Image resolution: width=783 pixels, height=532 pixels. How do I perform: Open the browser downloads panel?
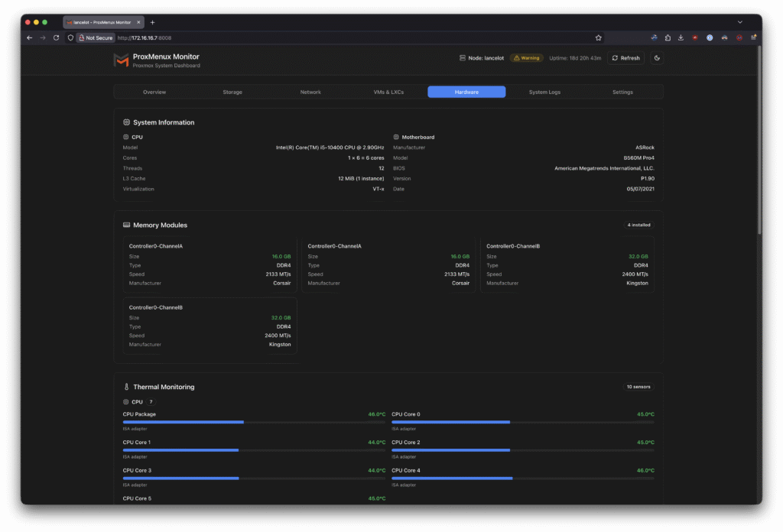click(681, 37)
